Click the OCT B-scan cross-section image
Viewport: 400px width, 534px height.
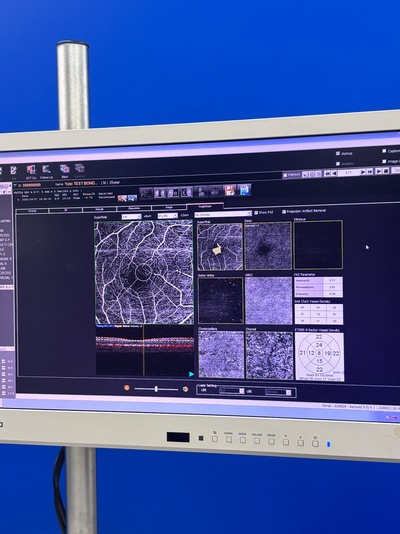point(145,350)
